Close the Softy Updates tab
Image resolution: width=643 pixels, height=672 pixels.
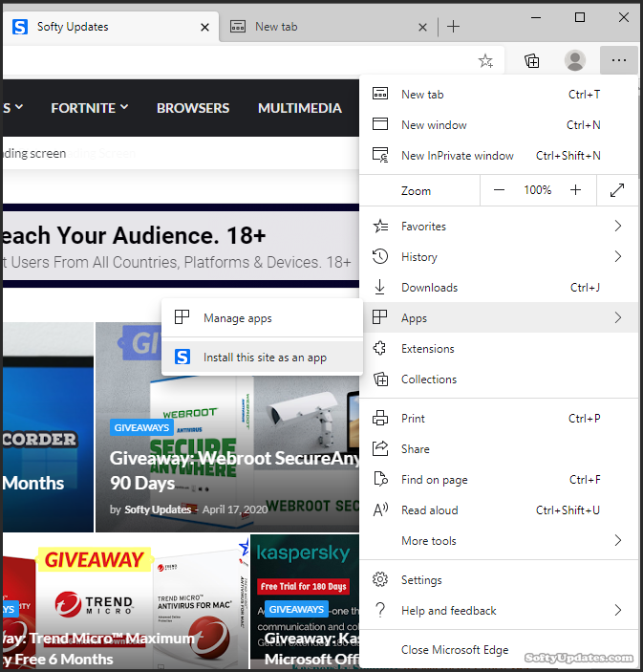(204, 27)
